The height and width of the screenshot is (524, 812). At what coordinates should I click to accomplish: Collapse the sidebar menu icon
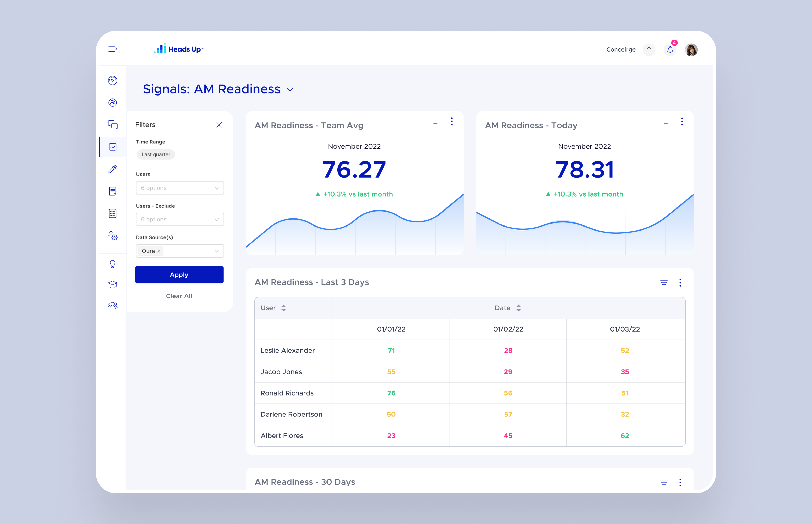[x=113, y=49]
